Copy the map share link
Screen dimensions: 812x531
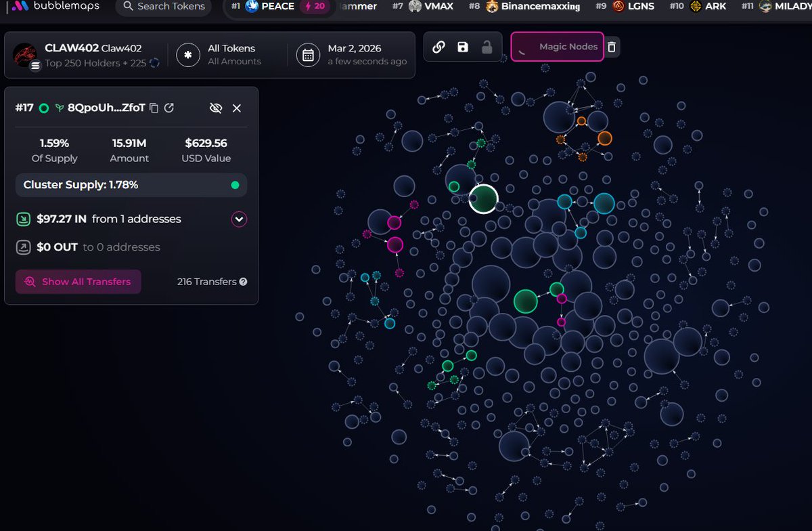click(x=438, y=47)
